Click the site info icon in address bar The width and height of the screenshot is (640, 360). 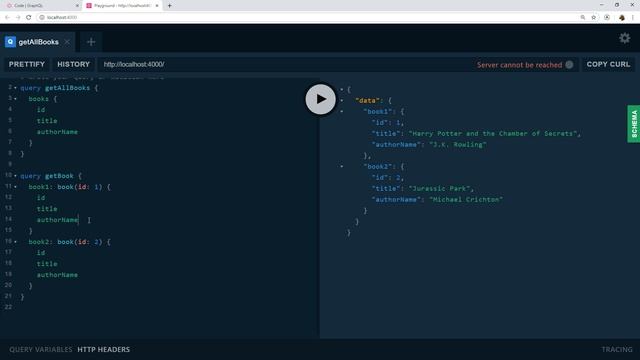[42, 17]
